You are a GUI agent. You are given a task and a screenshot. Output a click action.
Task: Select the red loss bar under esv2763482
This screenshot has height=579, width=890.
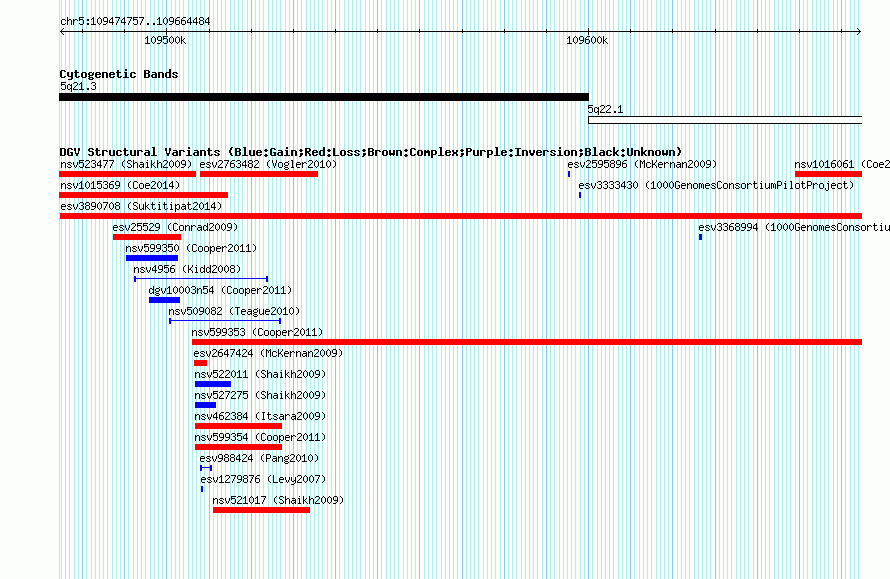[259, 174]
